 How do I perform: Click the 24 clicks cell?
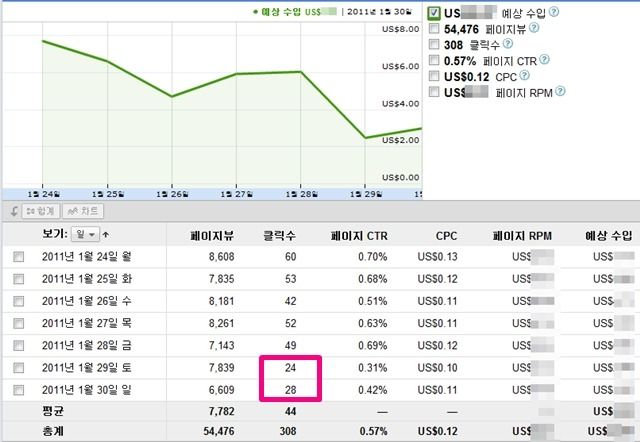[290, 368]
